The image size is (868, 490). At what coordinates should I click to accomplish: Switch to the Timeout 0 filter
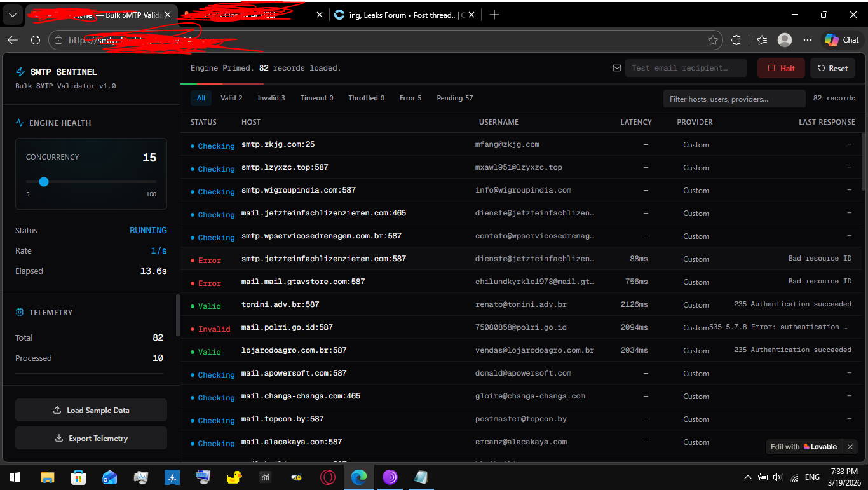click(x=317, y=98)
